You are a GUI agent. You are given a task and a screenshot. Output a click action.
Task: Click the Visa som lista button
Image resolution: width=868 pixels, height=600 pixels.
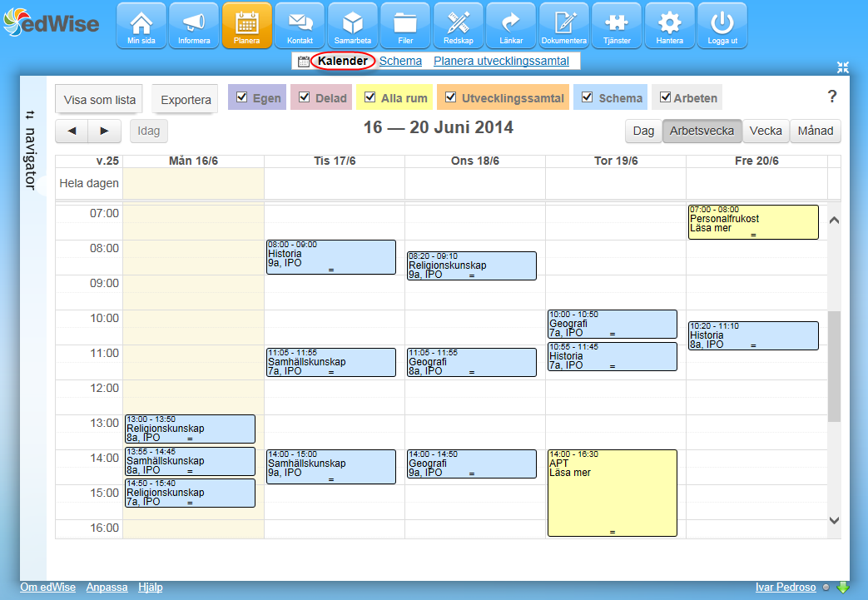(99, 100)
